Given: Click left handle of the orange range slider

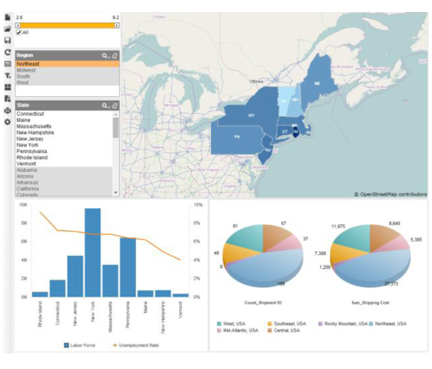Looking at the screenshot, I should [18, 25].
